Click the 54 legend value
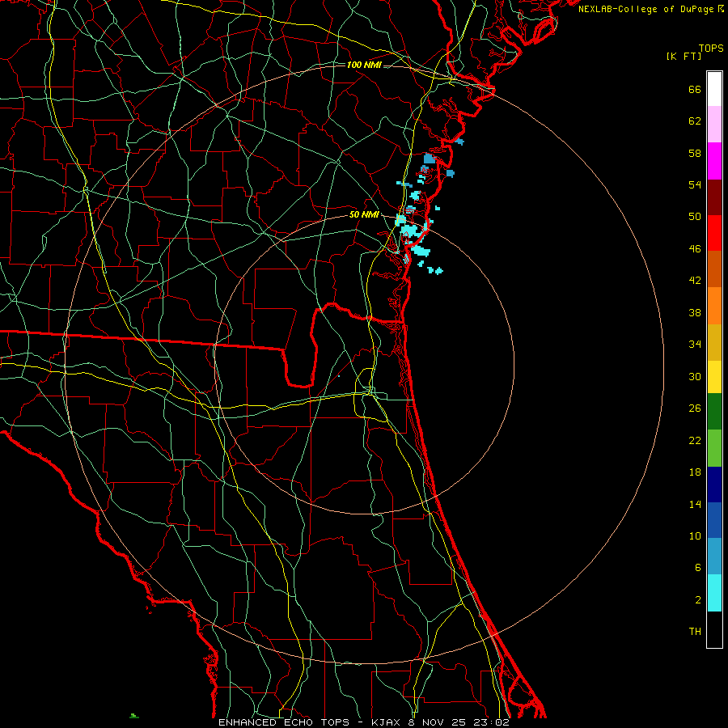The width and height of the screenshot is (728, 728). pos(695,184)
